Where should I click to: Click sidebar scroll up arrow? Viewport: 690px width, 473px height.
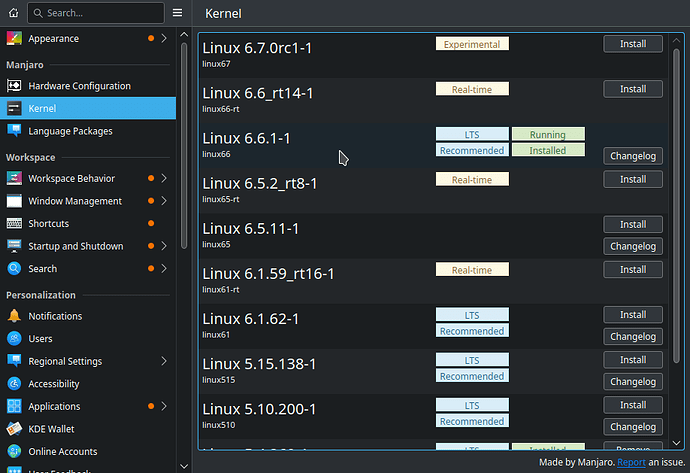coord(184,35)
